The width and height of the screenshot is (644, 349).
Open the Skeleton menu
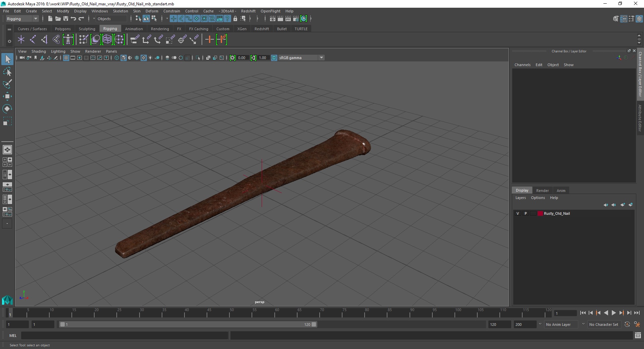pos(120,11)
